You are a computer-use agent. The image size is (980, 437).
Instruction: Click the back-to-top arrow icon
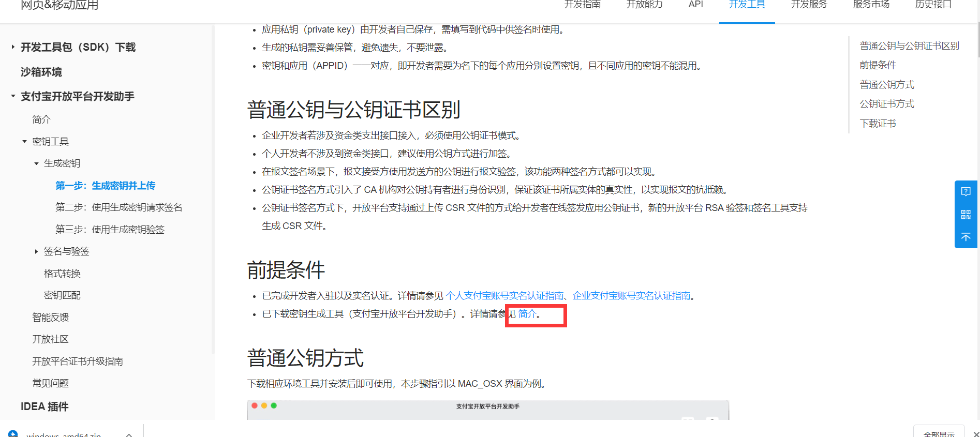pos(966,237)
